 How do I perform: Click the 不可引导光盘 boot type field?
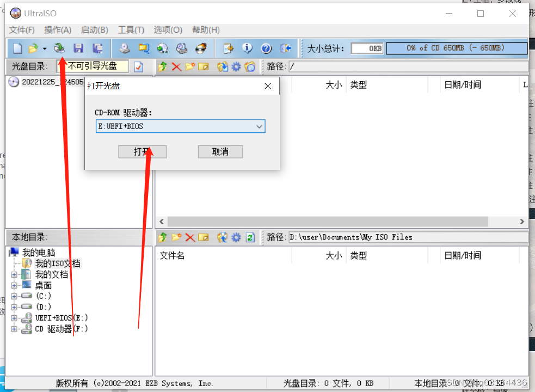coord(93,66)
